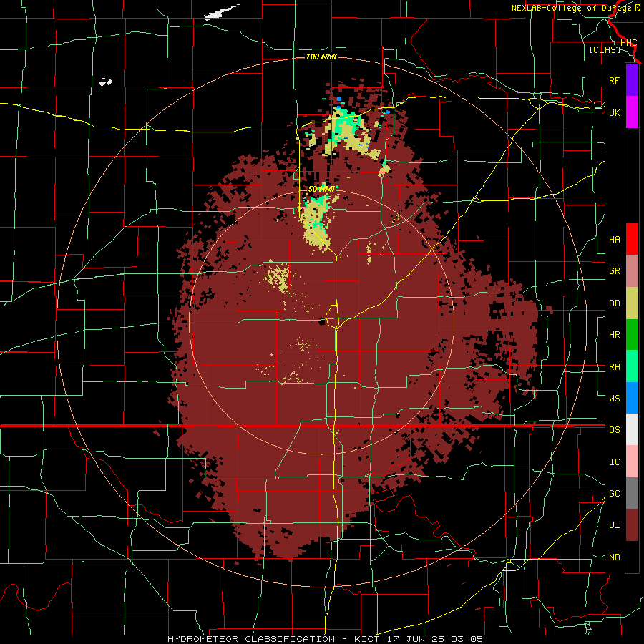
Task: Click the WS blue legend swatch
Action: pyautogui.click(x=632, y=398)
